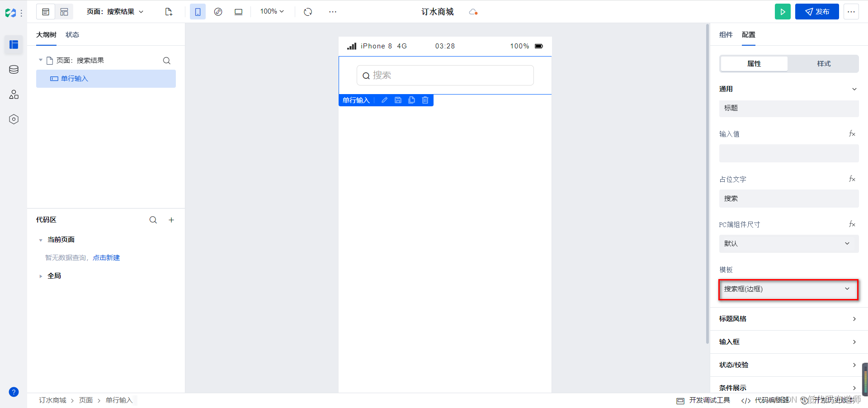
Task: Click the search input on canvas
Action: pos(445,75)
